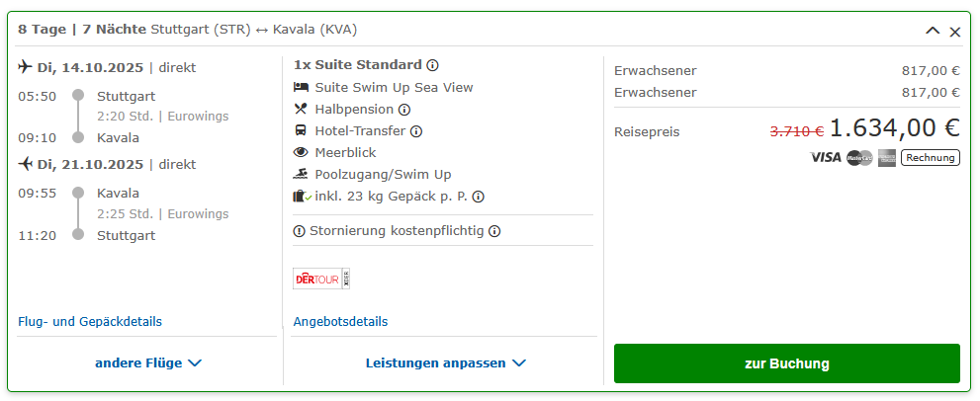Click info icon beside Hotel-Transfer
The height and width of the screenshot is (401, 980).
(x=416, y=131)
